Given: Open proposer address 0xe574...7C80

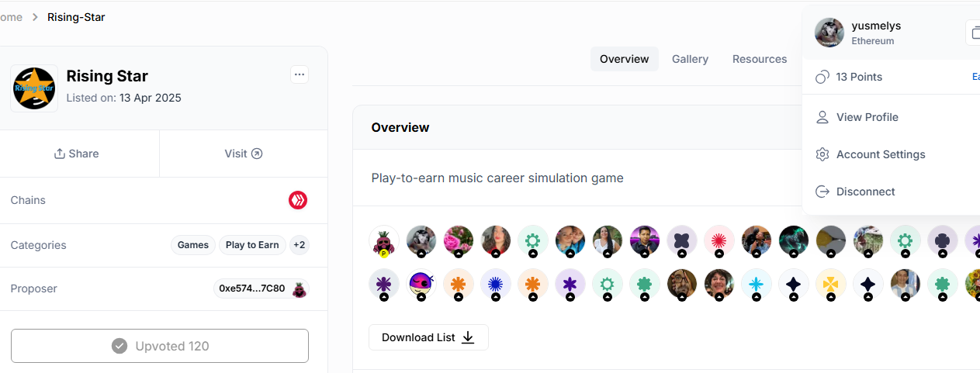Looking at the screenshot, I should (252, 288).
